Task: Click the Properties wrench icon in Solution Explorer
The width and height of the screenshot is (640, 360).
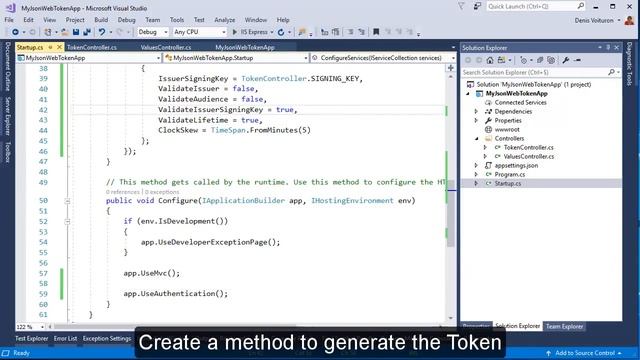Action: 566,60
